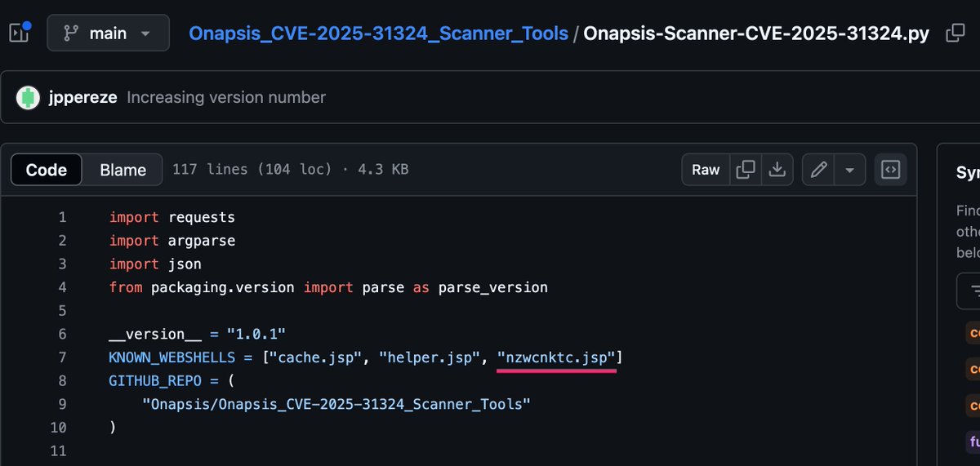
Task: Open the Raw file view
Action: pos(706,170)
